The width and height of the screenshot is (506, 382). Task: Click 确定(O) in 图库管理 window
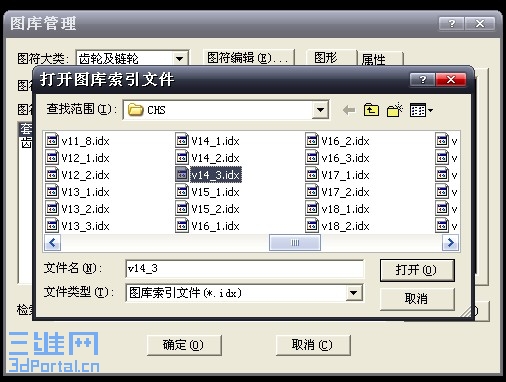(184, 345)
